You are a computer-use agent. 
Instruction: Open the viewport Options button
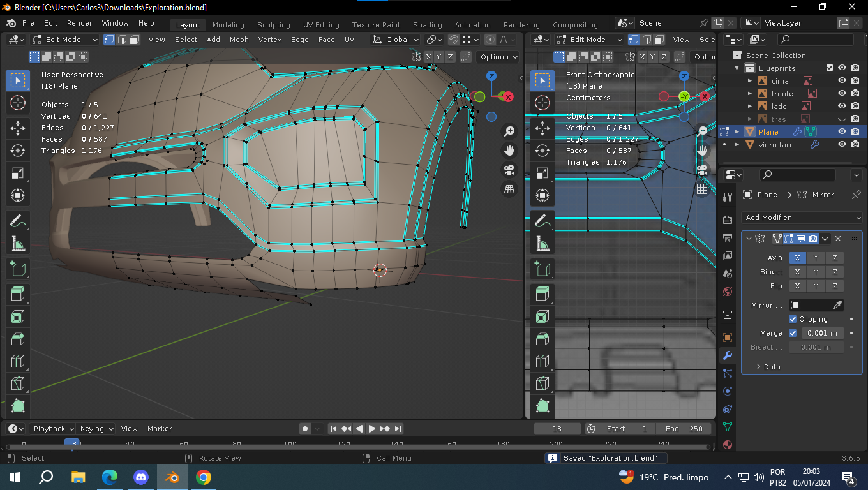click(x=498, y=57)
